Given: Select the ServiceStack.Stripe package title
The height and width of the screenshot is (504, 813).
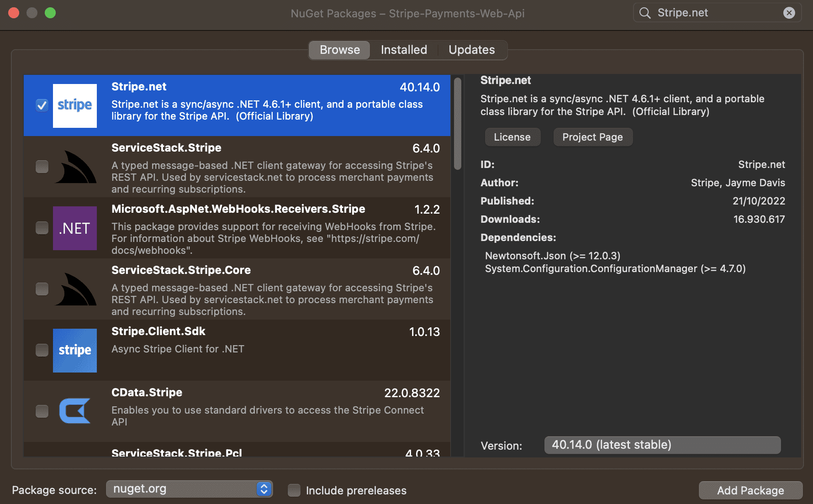Looking at the screenshot, I should 166,148.
